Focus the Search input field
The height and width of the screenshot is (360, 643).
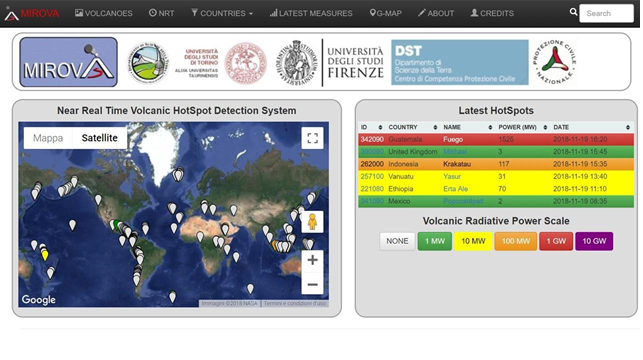[x=606, y=14]
